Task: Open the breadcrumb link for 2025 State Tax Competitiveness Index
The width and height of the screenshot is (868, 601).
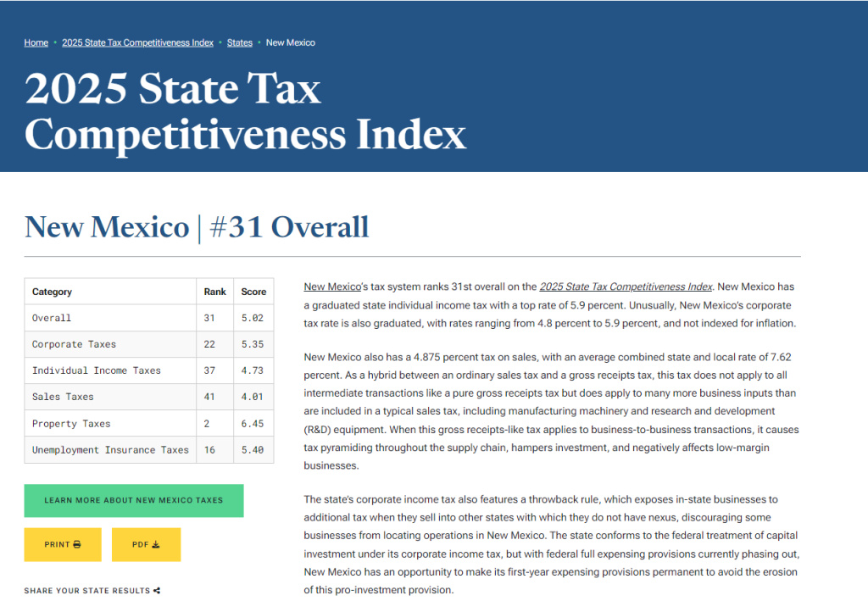Action: pos(137,42)
